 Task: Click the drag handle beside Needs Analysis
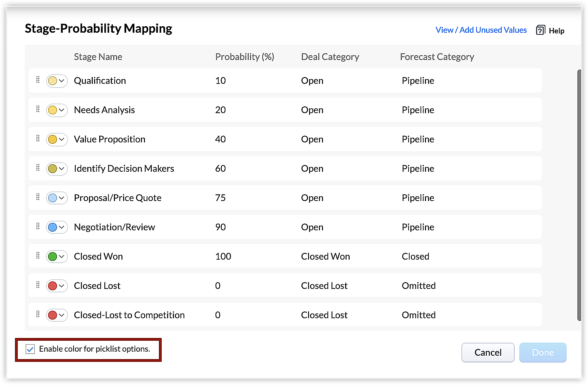pyautogui.click(x=38, y=109)
